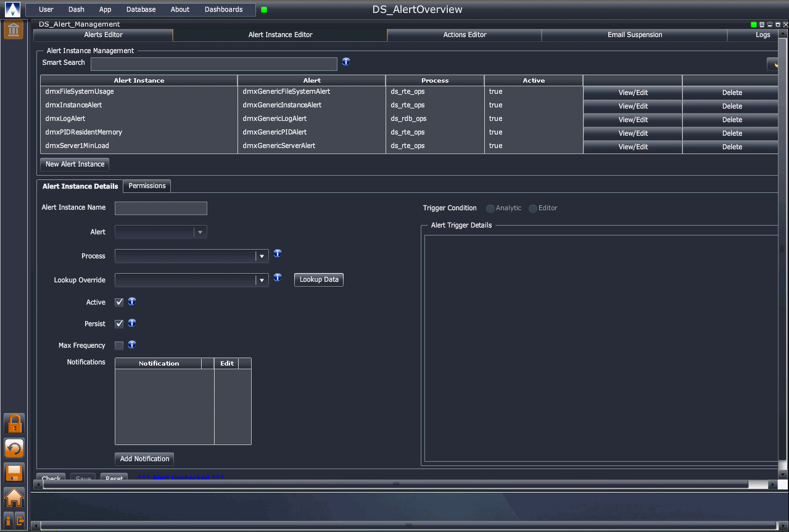Select the Alert Instance Details tab
The image size is (789, 532).
80,186
